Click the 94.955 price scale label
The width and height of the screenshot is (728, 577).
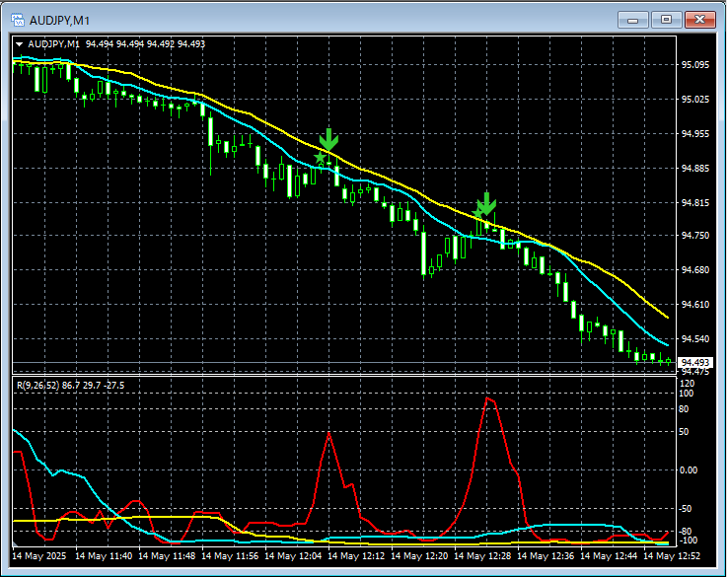(695, 134)
